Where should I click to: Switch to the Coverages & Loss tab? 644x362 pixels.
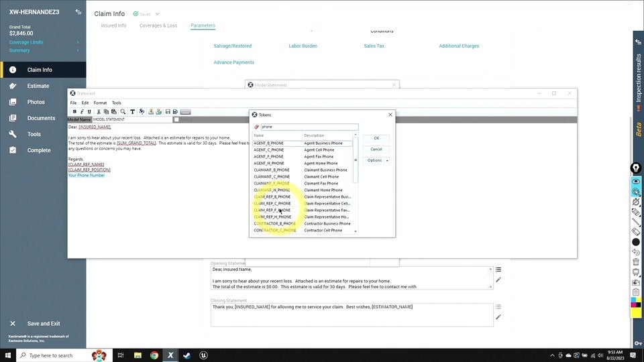tap(158, 25)
